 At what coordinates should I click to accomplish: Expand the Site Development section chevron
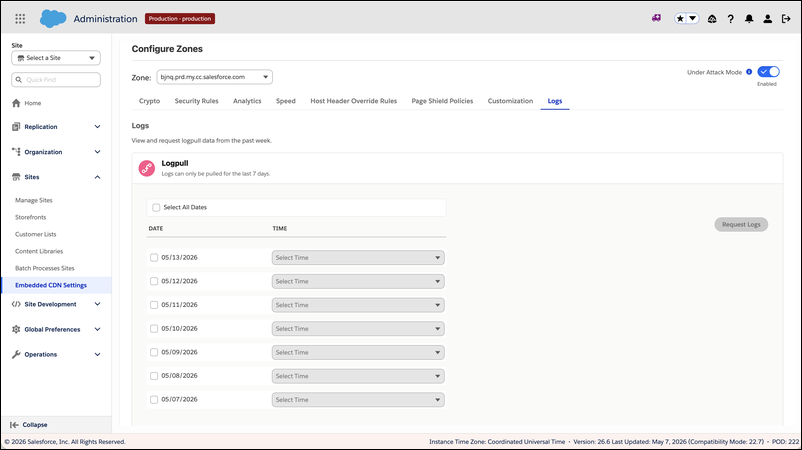97,304
